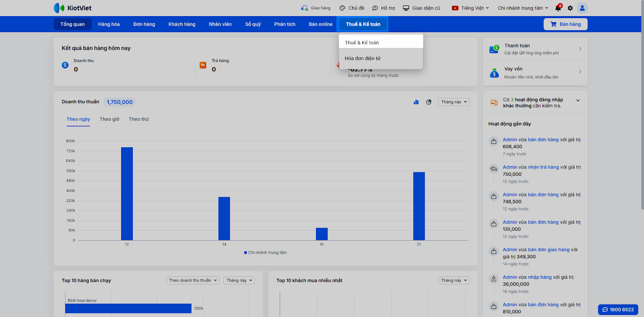Open the Doanh thu thuần Tháng này dropdown

tap(454, 102)
